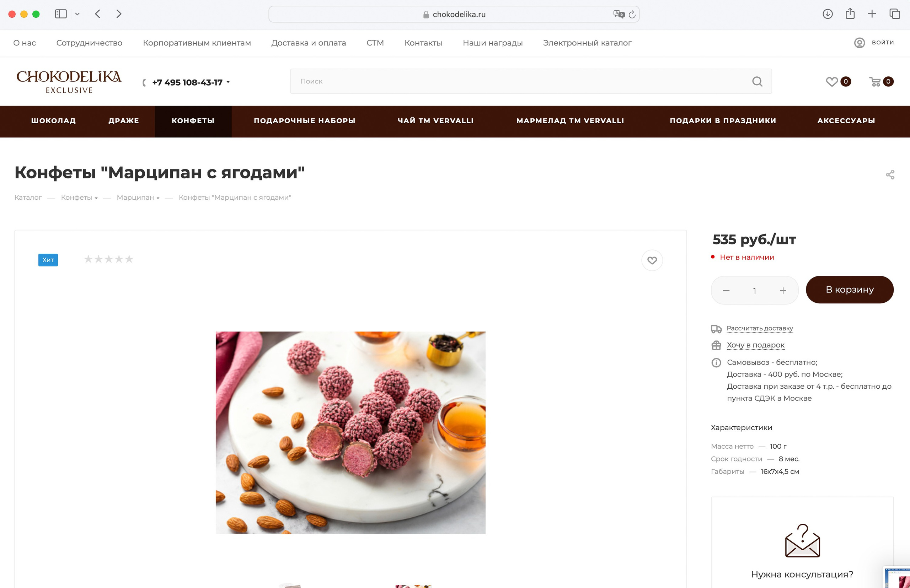Viewport: 910px width, 588px height.
Task: Expand the Марципан breadcrumb dropdown
Action: (158, 198)
